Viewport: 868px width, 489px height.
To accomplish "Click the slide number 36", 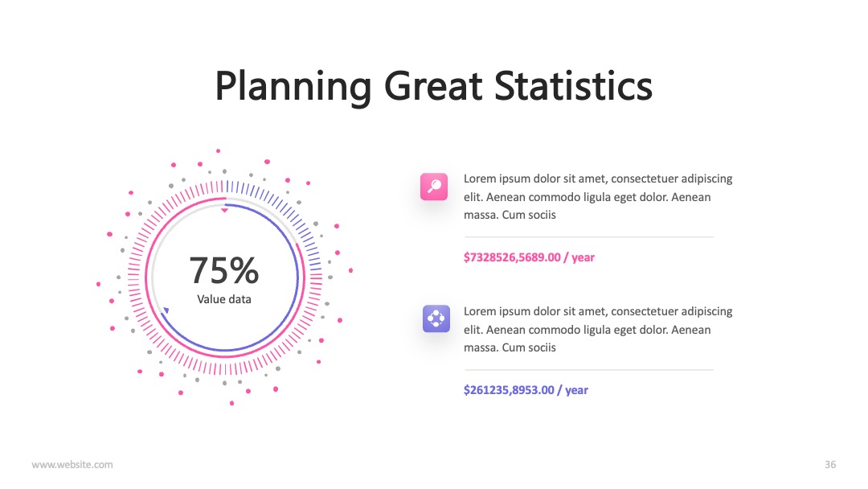I will 830,465.
